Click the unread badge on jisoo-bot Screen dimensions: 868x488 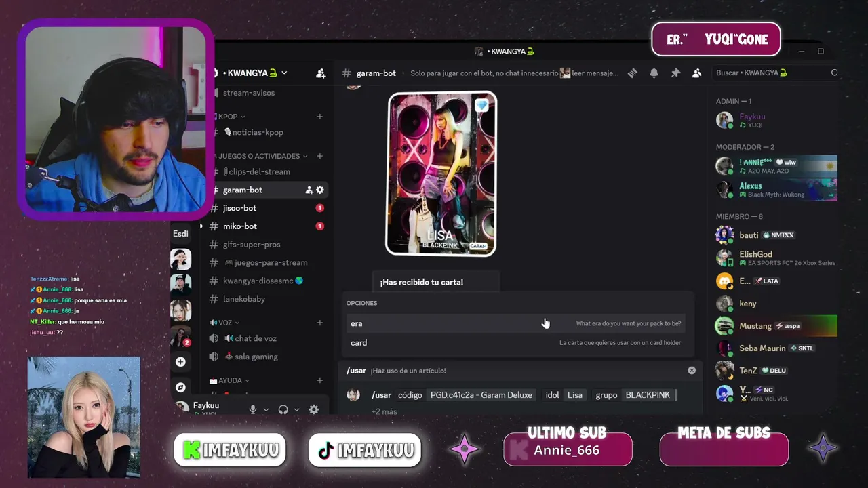click(319, 208)
